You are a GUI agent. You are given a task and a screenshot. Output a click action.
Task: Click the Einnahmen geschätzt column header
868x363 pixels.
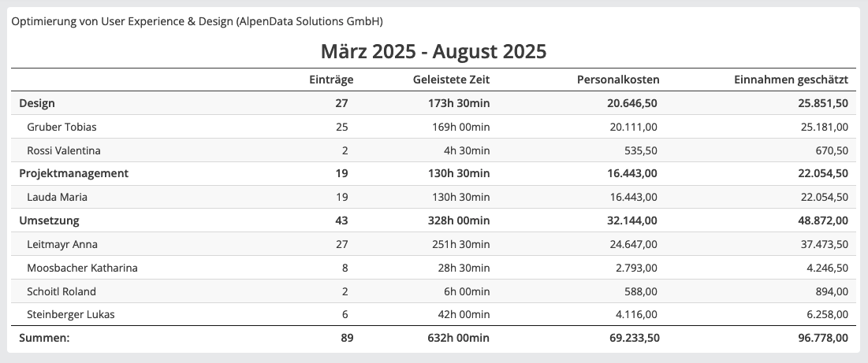[x=791, y=80]
